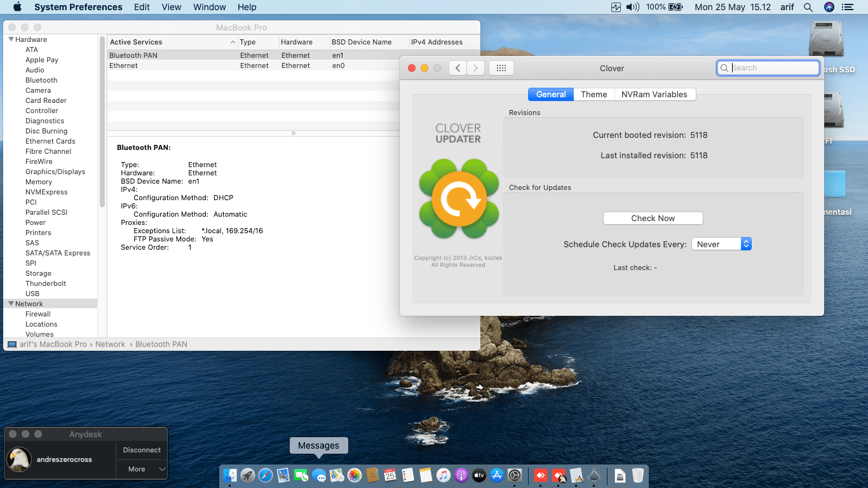Open the View menu
Screen dimensions: 868x488
coord(172,7)
